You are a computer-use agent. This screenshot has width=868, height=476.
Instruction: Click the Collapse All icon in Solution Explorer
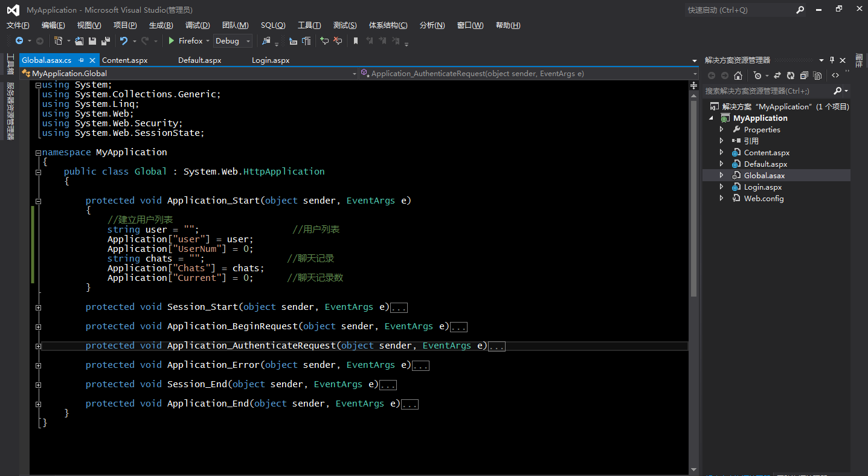(x=805, y=75)
